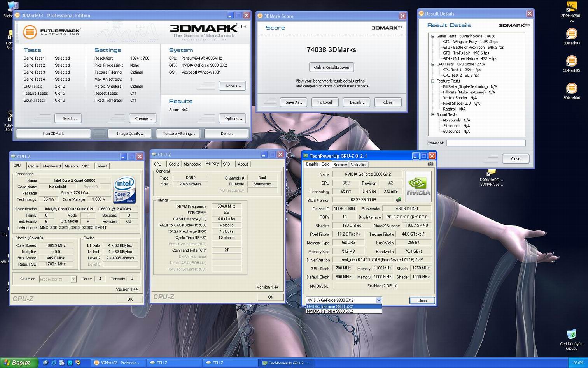Image resolution: width=588 pixels, height=368 pixels.
Task: Click the Change... button under Settings
Action: (x=143, y=118)
